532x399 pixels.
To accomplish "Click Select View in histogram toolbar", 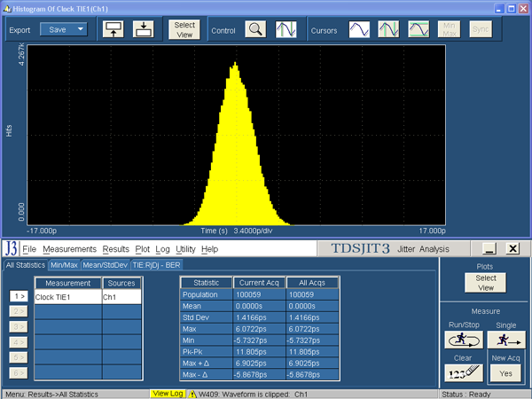I will point(184,29).
